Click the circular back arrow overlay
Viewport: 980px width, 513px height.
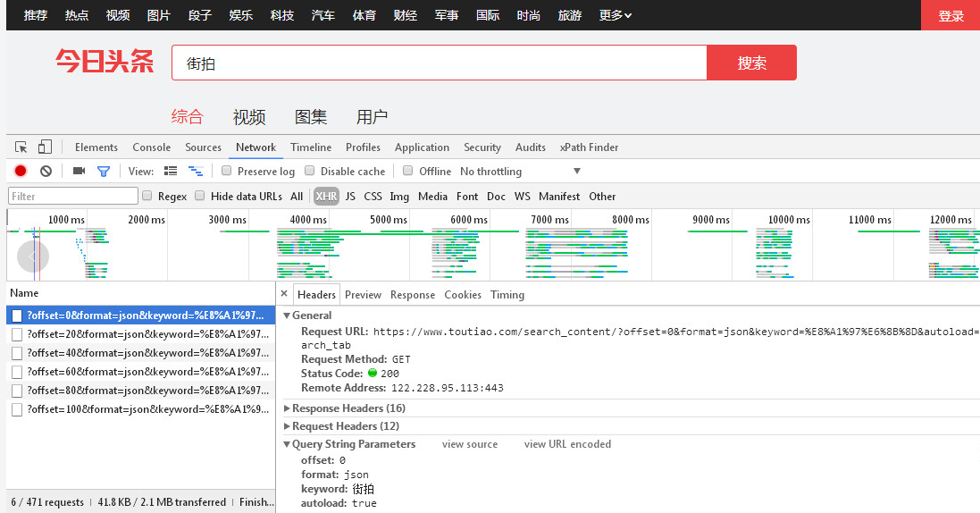[x=33, y=256]
